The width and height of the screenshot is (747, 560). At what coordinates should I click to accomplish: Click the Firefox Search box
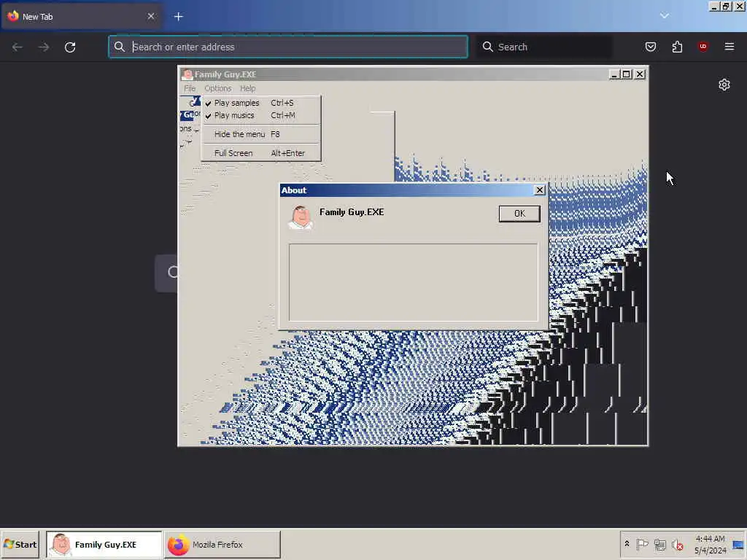[544, 47]
